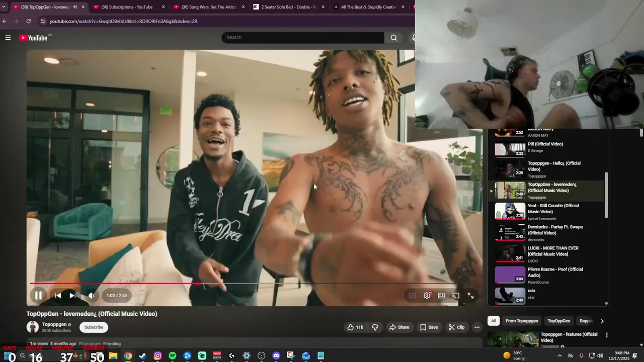Open File Explorer from taskbar
The width and height of the screenshot is (644, 362).
coord(113,356)
